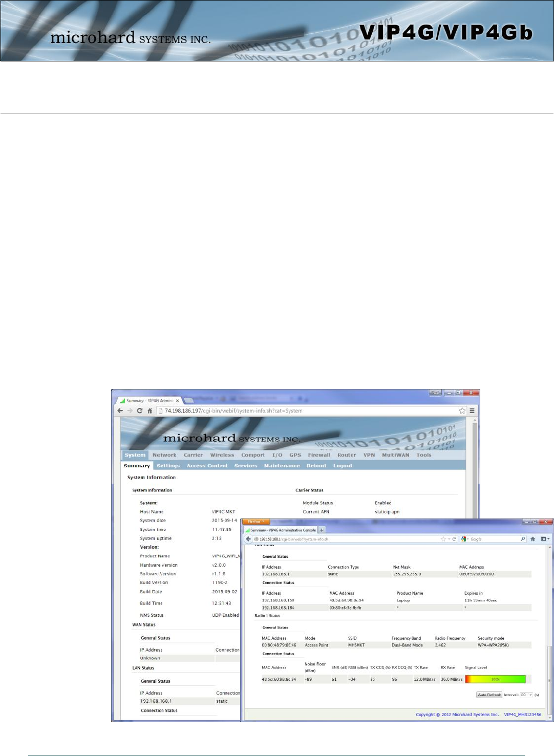The image size is (554, 756).
Task: Click the Frequency Band value Dual-Band Mode
Action: click(407, 645)
